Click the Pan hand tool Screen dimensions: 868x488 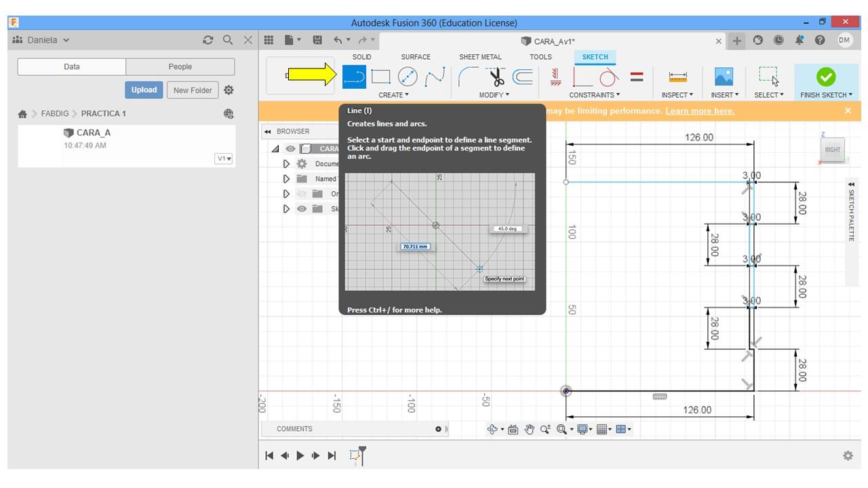[x=530, y=429]
